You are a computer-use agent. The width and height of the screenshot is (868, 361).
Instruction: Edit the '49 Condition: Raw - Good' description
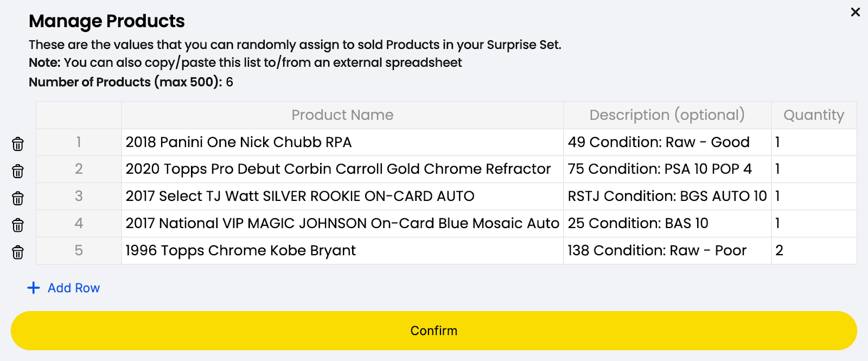pos(667,142)
